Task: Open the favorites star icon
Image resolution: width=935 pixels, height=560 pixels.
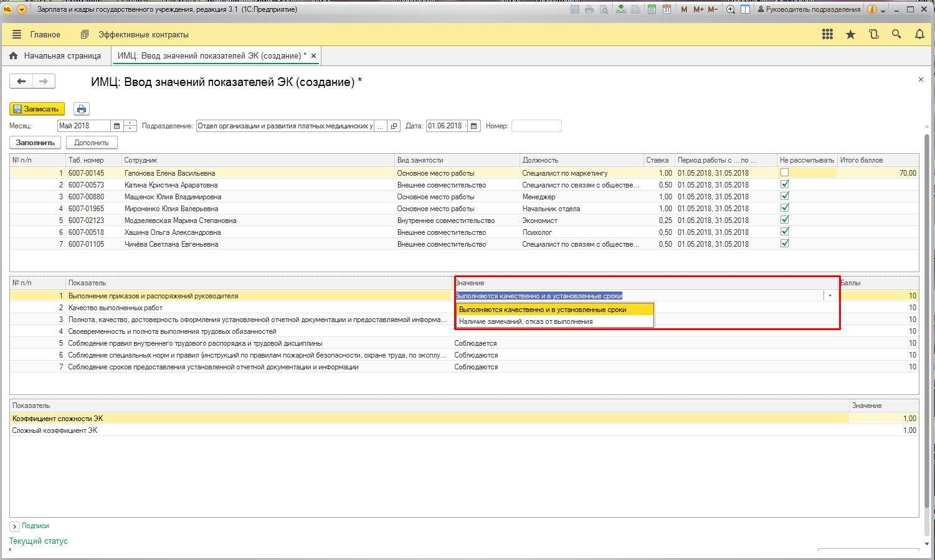Action: point(850,35)
